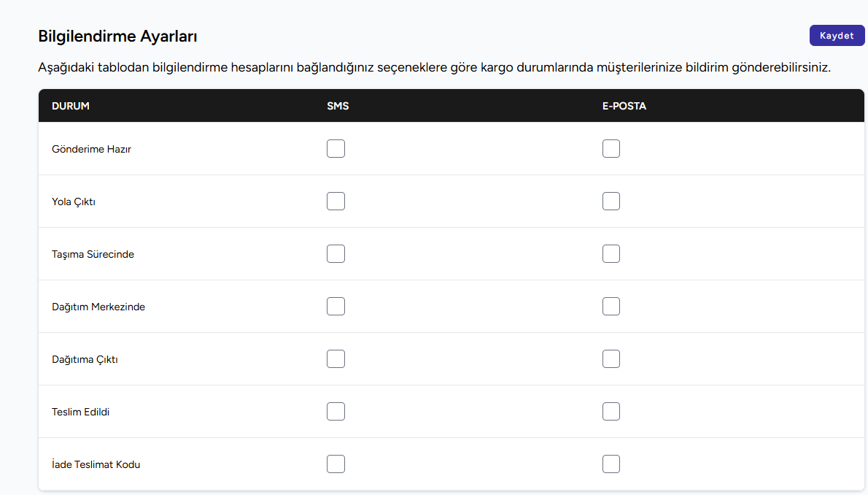
Task: Tick the SMS checkbox for Yola Çıktı
Action: [336, 202]
